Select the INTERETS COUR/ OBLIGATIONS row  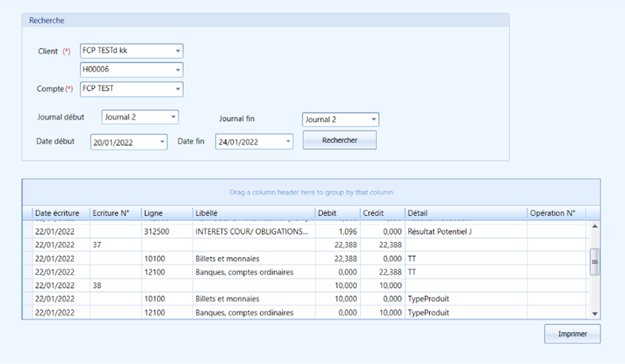tap(305, 232)
